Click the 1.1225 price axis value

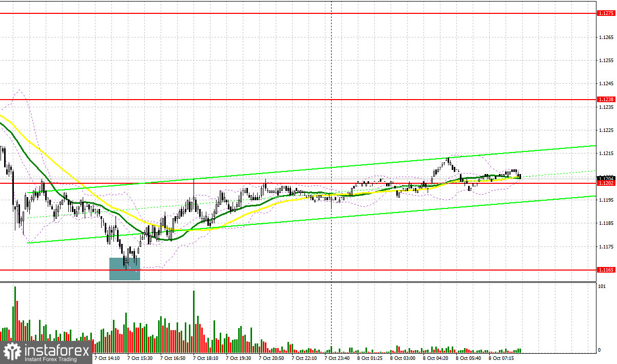coord(605,130)
